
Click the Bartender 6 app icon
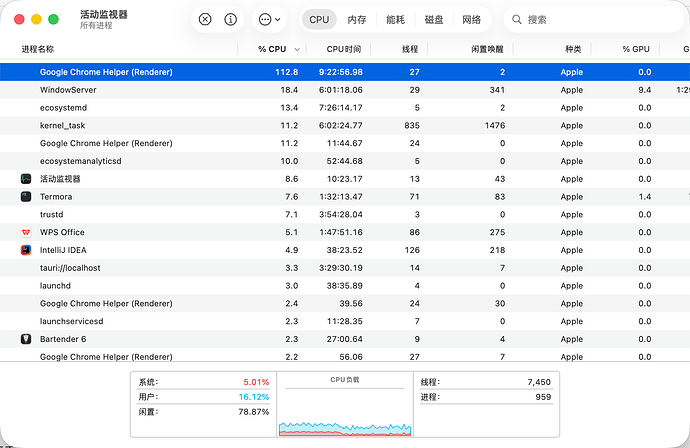26,339
